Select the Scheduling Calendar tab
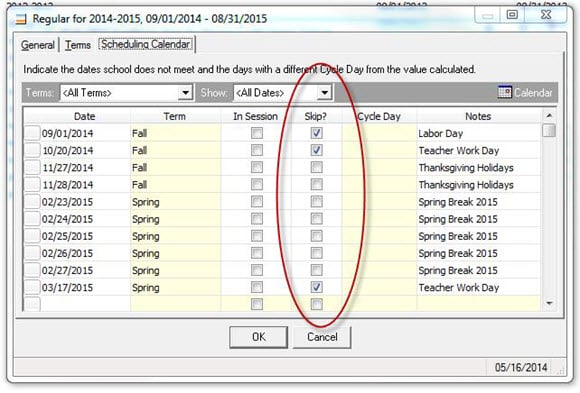 coord(146,44)
